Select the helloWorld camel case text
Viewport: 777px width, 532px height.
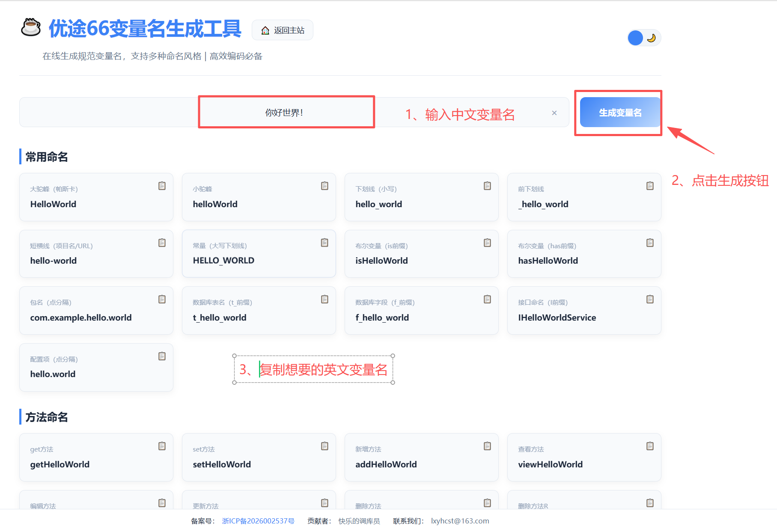pyautogui.click(x=215, y=204)
